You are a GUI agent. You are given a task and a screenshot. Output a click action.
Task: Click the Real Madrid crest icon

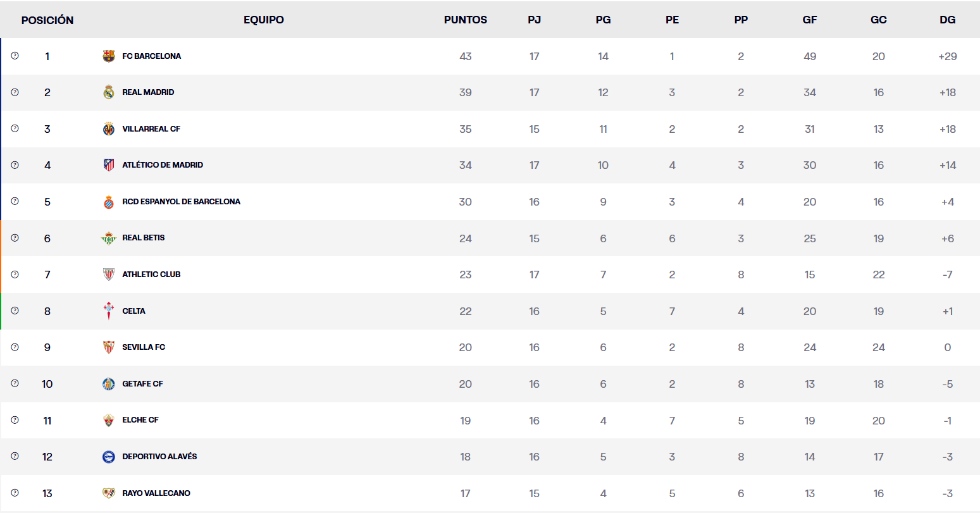pyautogui.click(x=109, y=92)
